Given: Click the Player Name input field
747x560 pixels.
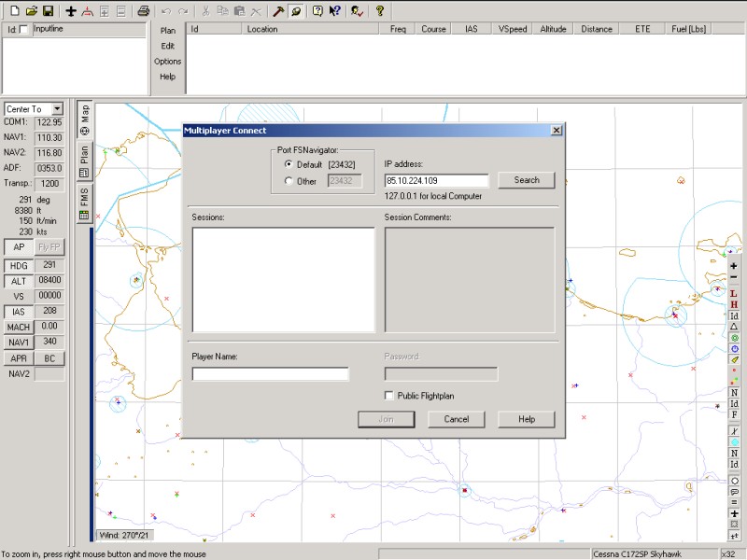Looking at the screenshot, I should (x=270, y=374).
